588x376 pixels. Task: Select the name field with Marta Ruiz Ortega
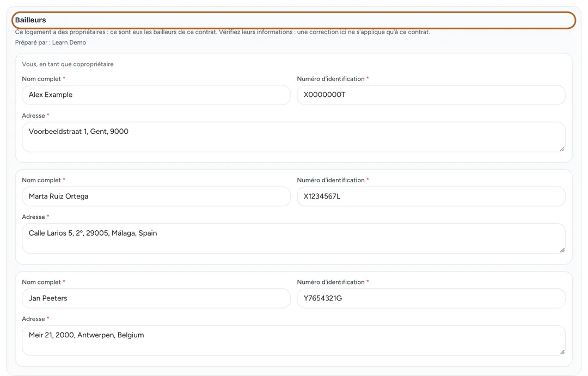[x=156, y=196]
